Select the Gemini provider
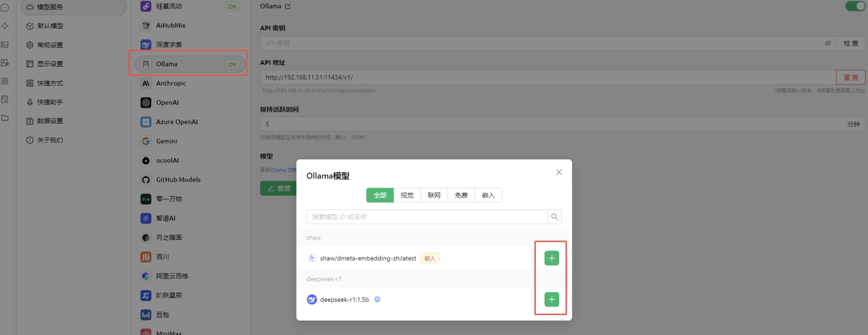Screen dimensions: 868x335 (x=190, y=141)
